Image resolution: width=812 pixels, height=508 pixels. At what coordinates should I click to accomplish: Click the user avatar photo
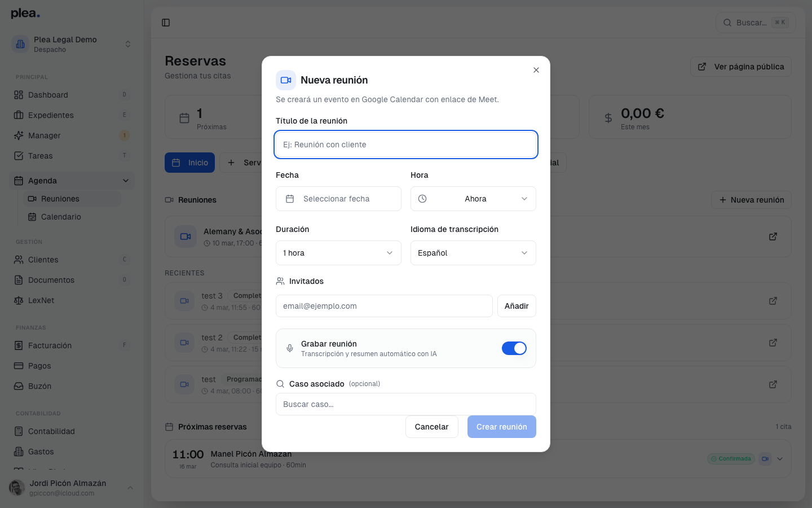tap(17, 488)
